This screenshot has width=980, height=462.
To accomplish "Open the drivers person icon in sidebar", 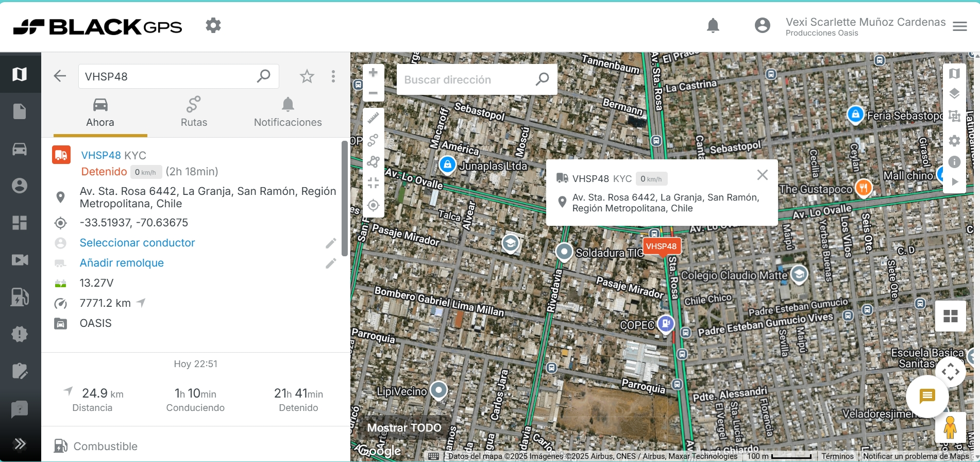I will point(20,186).
